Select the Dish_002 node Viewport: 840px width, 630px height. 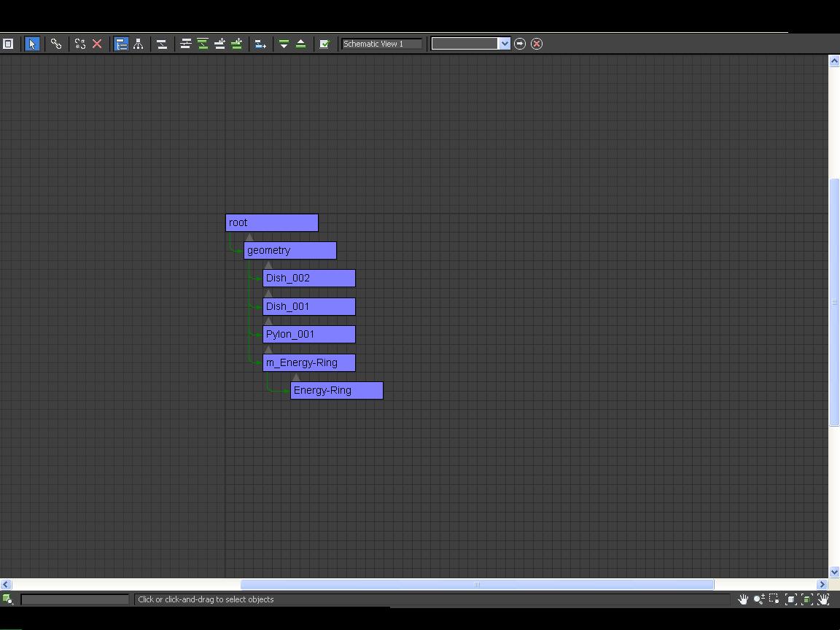click(308, 278)
